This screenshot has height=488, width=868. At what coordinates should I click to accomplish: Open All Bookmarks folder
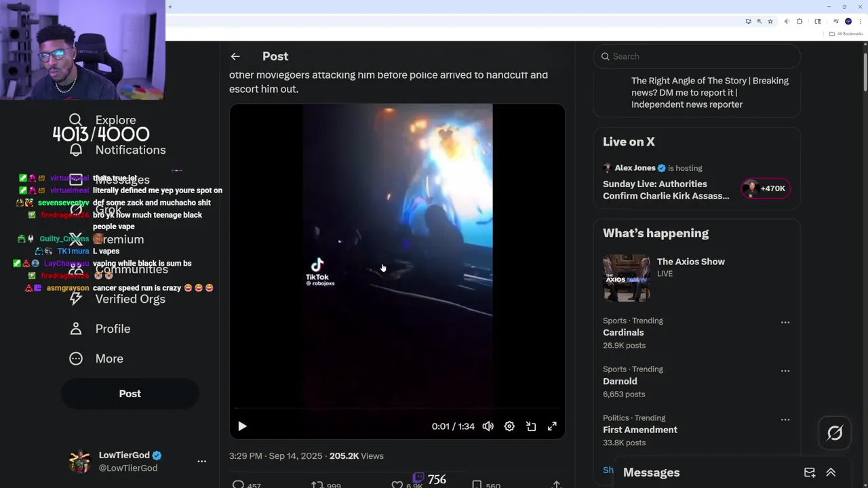846,33
